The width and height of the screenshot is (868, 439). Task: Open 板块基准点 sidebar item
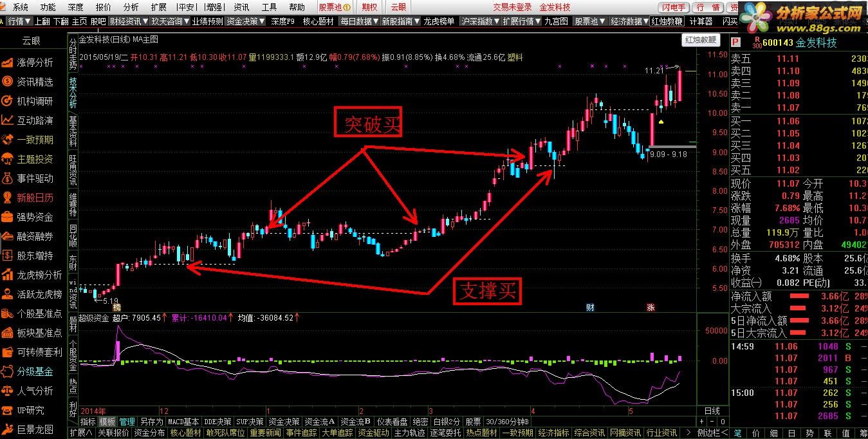coord(33,333)
